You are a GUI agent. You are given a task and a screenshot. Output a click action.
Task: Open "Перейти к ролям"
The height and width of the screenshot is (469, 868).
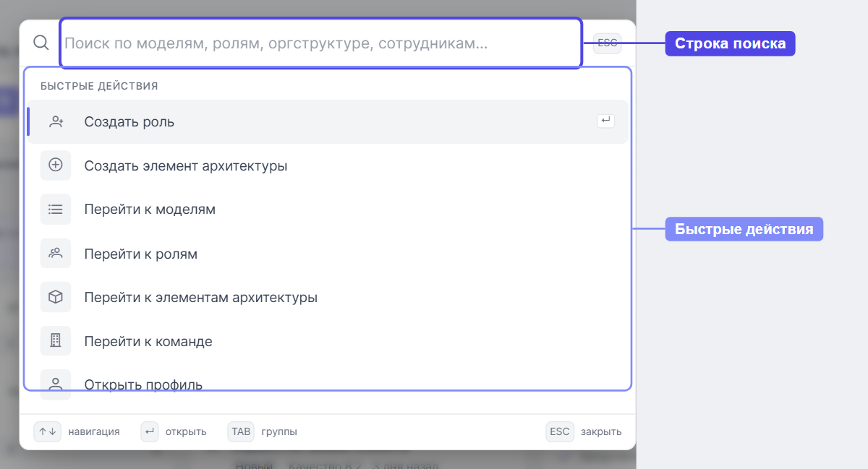(328, 254)
